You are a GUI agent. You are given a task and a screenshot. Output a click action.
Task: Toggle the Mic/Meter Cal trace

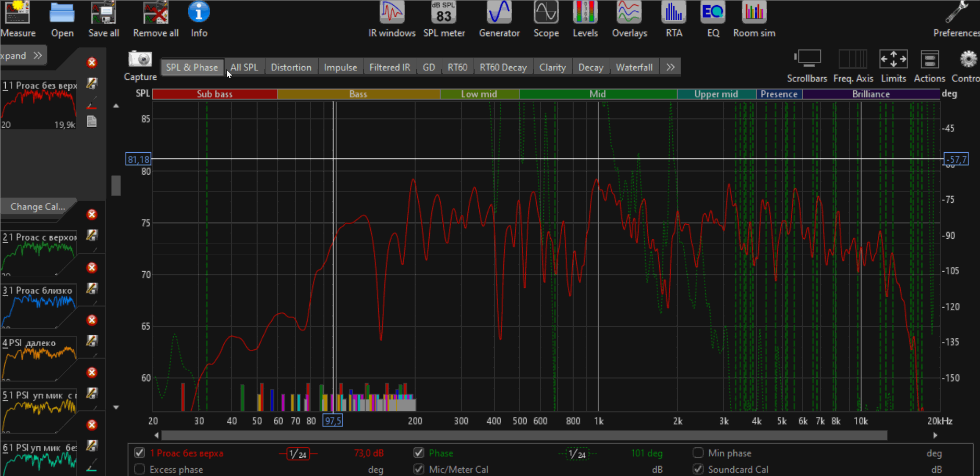click(x=419, y=469)
